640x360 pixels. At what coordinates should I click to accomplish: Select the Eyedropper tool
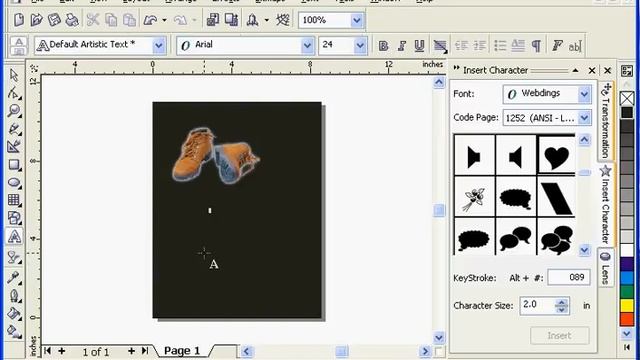pos(14,277)
